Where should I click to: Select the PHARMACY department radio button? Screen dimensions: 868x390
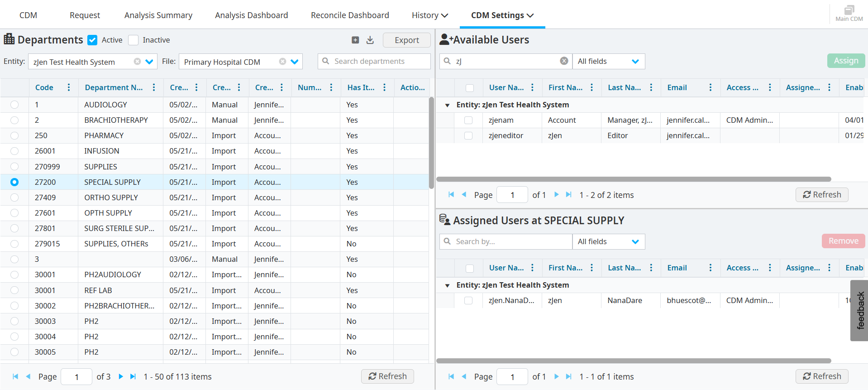point(14,135)
